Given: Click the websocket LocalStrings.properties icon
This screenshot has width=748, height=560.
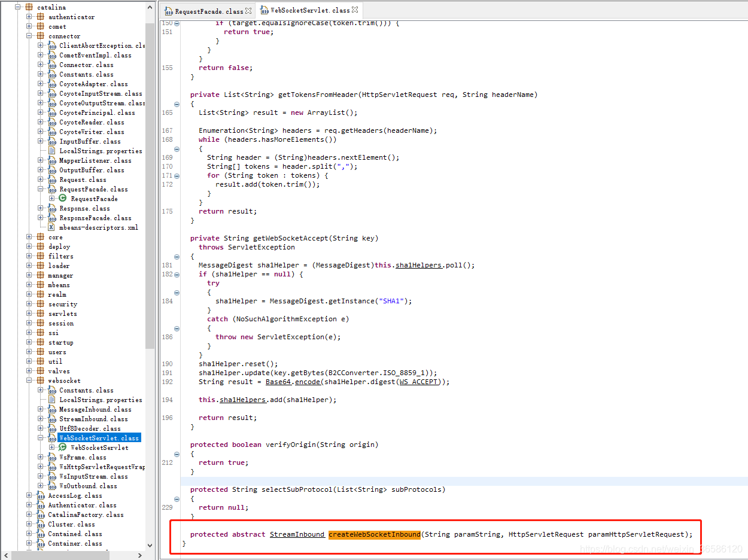Looking at the screenshot, I should pyautogui.click(x=52, y=400).
